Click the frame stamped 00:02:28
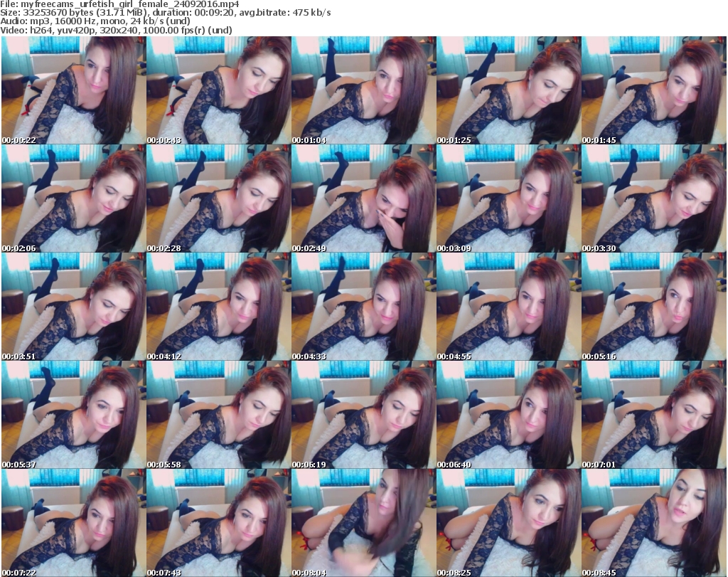Screen dimensions: 728x577 219,198
